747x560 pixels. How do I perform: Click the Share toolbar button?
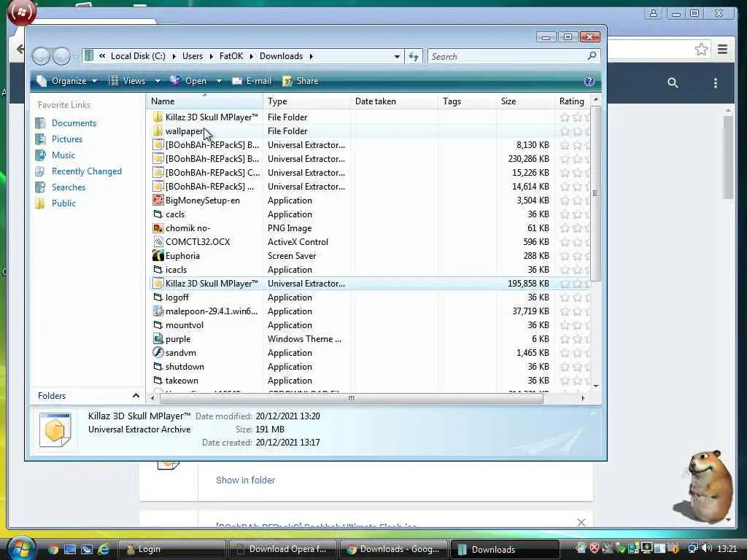tap(301, 81)
